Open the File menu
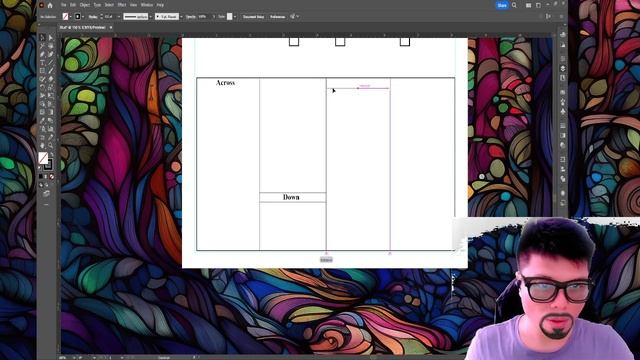This screenshot has width=640, height=360. (63, 5)
